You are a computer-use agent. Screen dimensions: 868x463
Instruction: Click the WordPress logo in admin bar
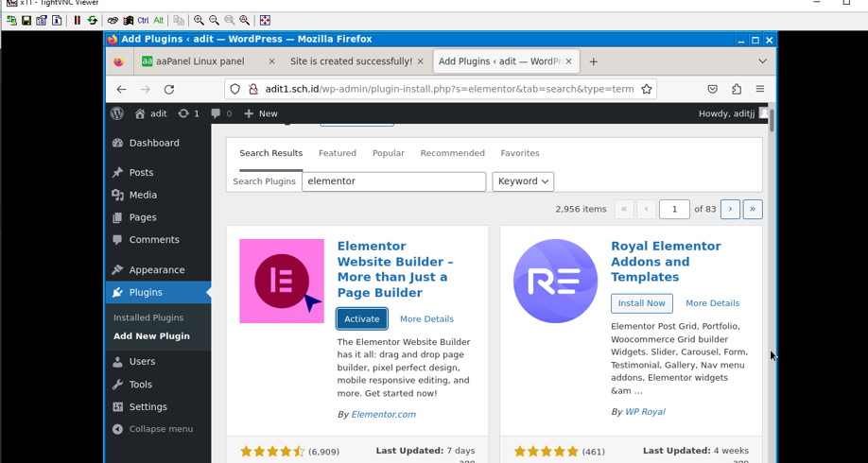[x=117, y=113]
